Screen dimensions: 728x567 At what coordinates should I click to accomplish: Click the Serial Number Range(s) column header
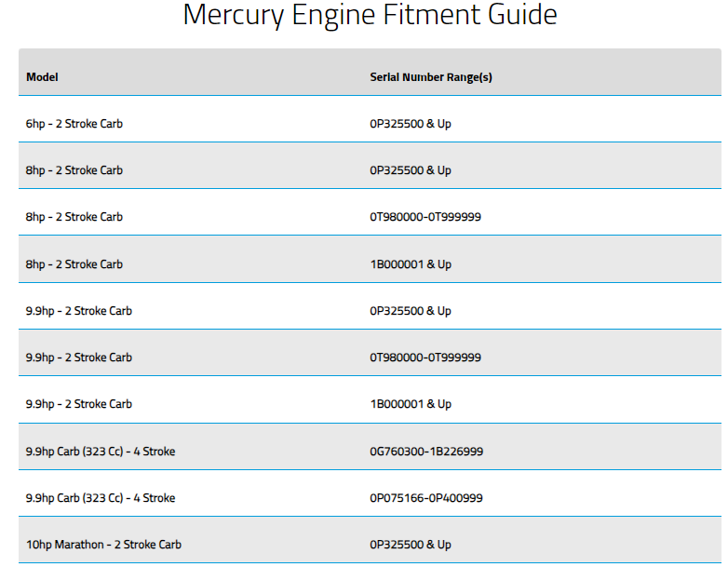pos(431,77)
